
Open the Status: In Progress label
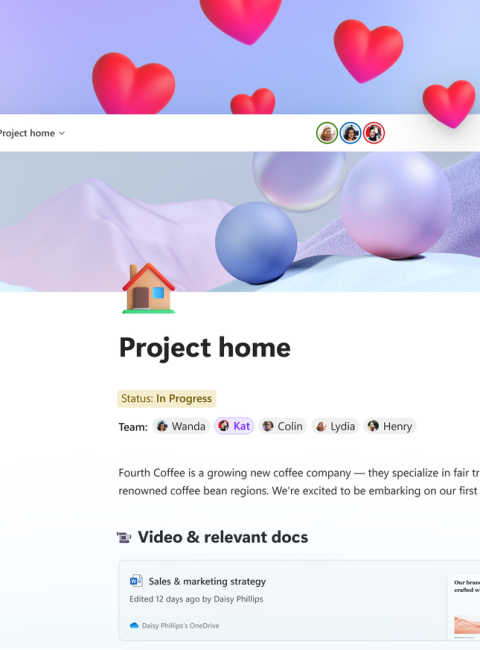tap(167, 398)
